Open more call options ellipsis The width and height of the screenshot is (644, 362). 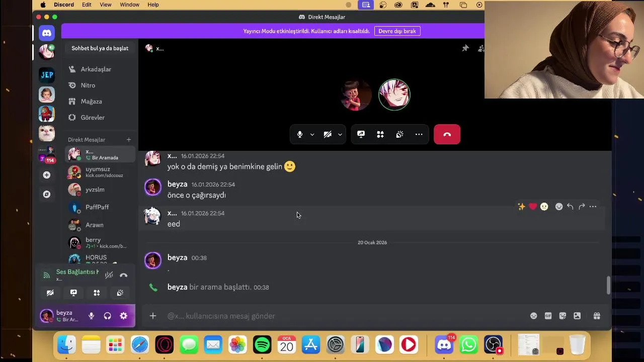click(419, 134)
